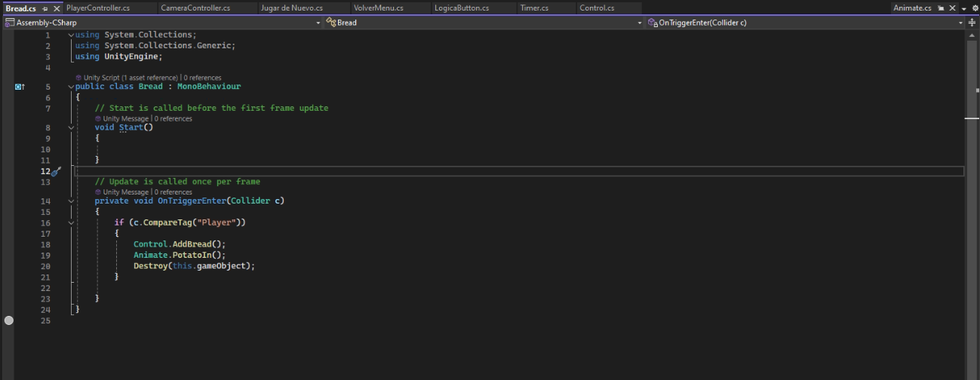
Task: Close the Bread.cs tab
Action: [x=57, y=8]
